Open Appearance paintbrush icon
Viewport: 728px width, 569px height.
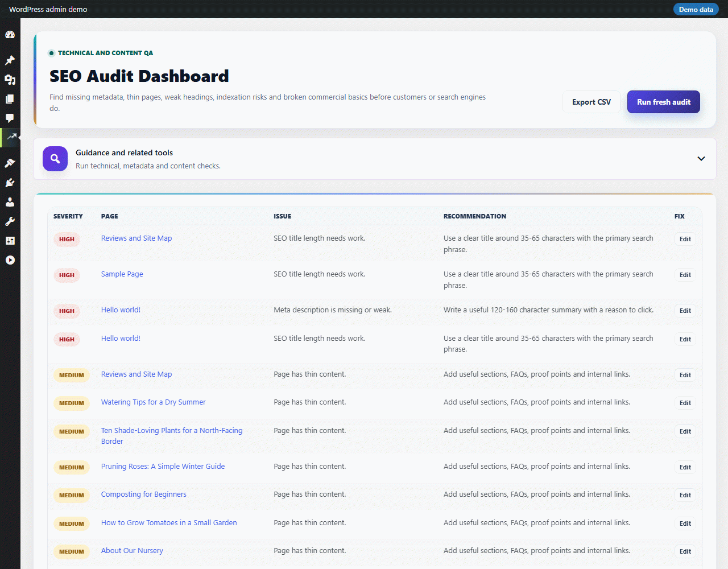tap(10, 163)
